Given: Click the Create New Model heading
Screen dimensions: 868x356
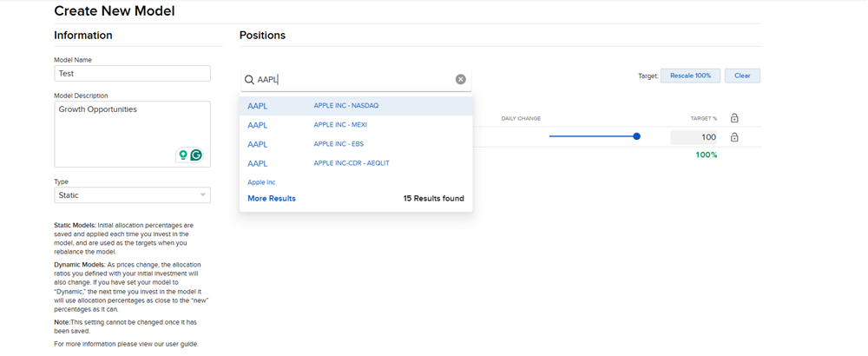Looking at the screenshot, I should [115, 10].
